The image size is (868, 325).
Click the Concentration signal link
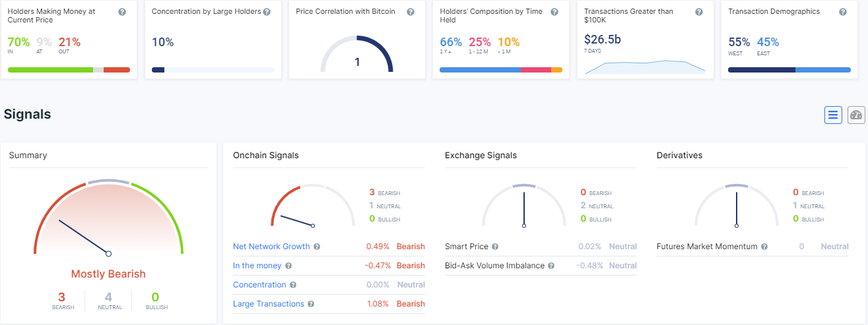coord(259,285)
